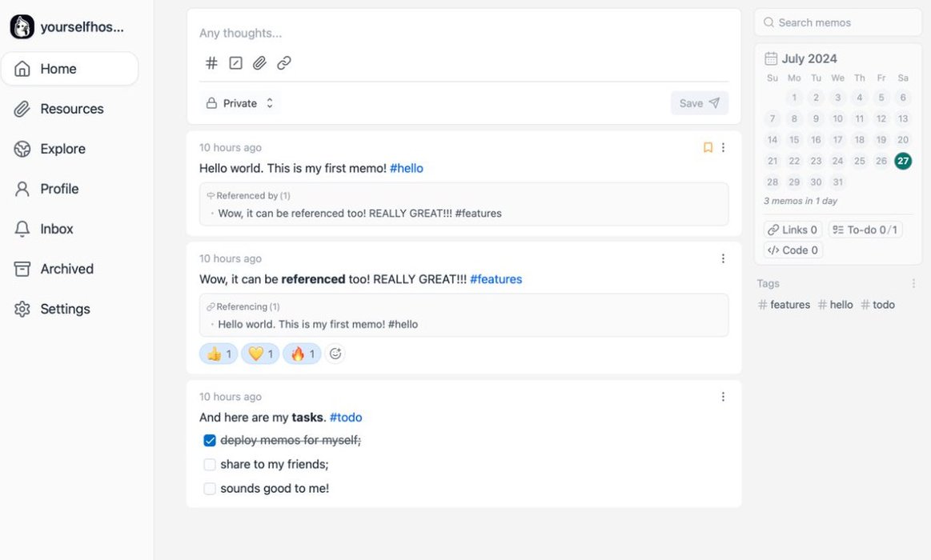
Task: Open the #features tag link in the second memo
Action: point(496,279)
